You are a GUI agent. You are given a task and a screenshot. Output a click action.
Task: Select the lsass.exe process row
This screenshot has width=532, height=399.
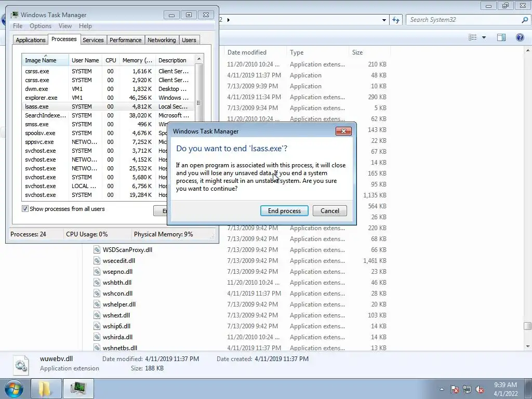108,107
